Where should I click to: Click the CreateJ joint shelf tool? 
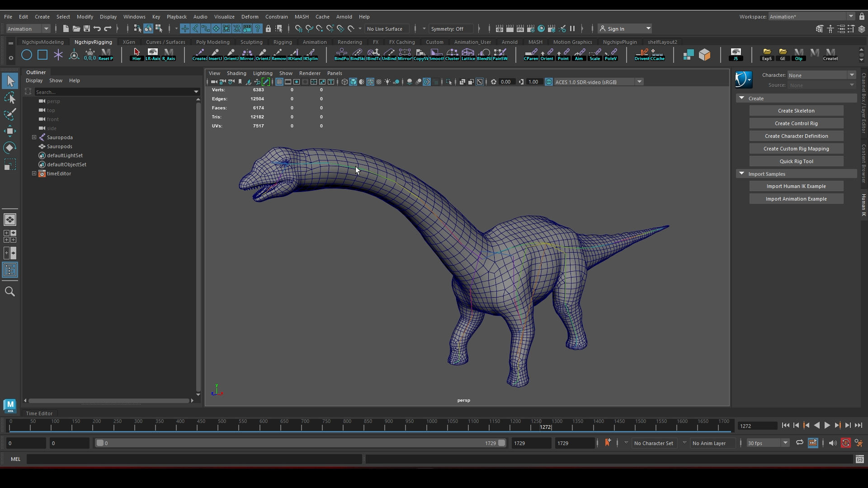199,55
